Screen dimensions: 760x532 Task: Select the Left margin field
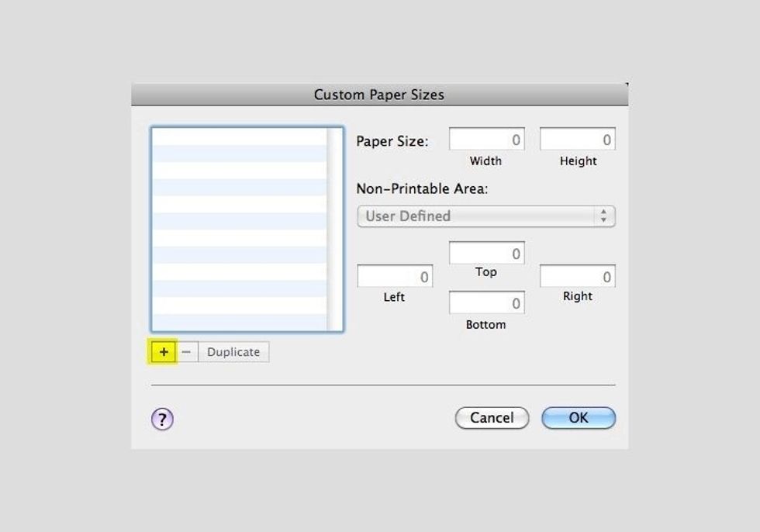click(x=395, y=277)
